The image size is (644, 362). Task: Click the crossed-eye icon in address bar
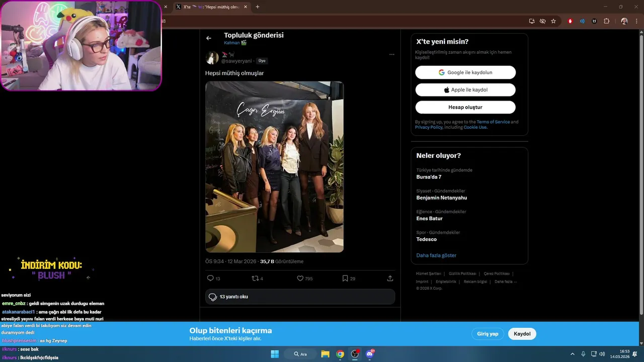pos(542,21)
